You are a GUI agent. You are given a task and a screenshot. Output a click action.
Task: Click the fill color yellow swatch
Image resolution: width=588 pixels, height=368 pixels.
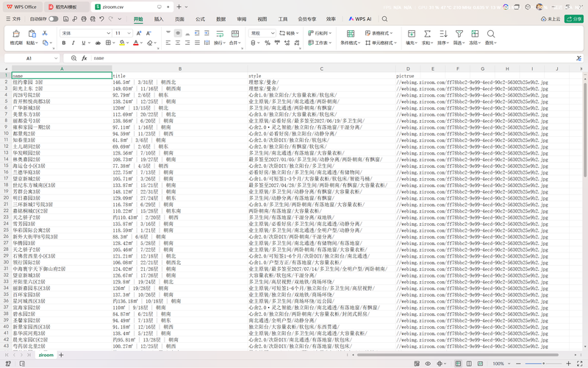(122, 43)
